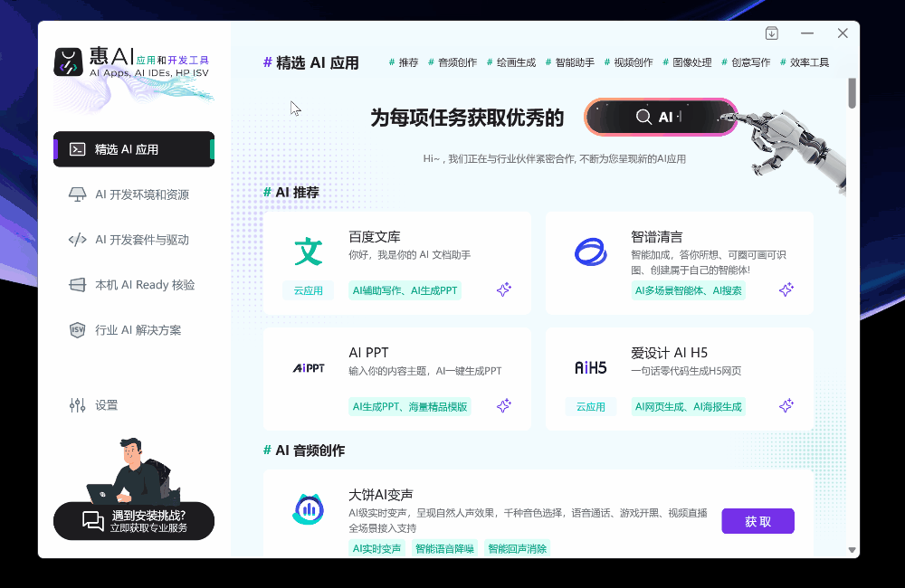Jump to # 音频创作 category

pos(452,62)
